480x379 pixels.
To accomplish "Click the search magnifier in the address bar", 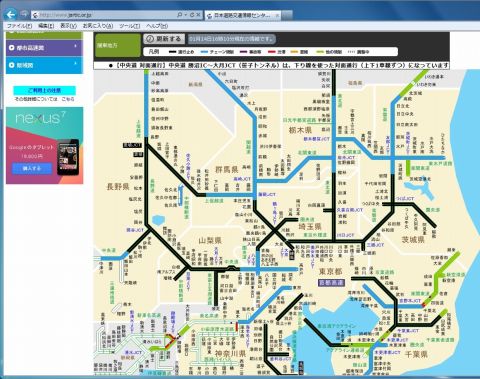I will click(179, 15).
